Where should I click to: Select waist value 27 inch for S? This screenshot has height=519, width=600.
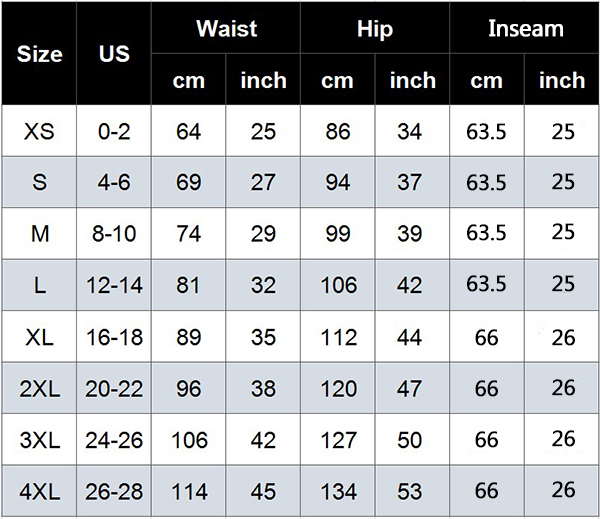click(263, 183)
